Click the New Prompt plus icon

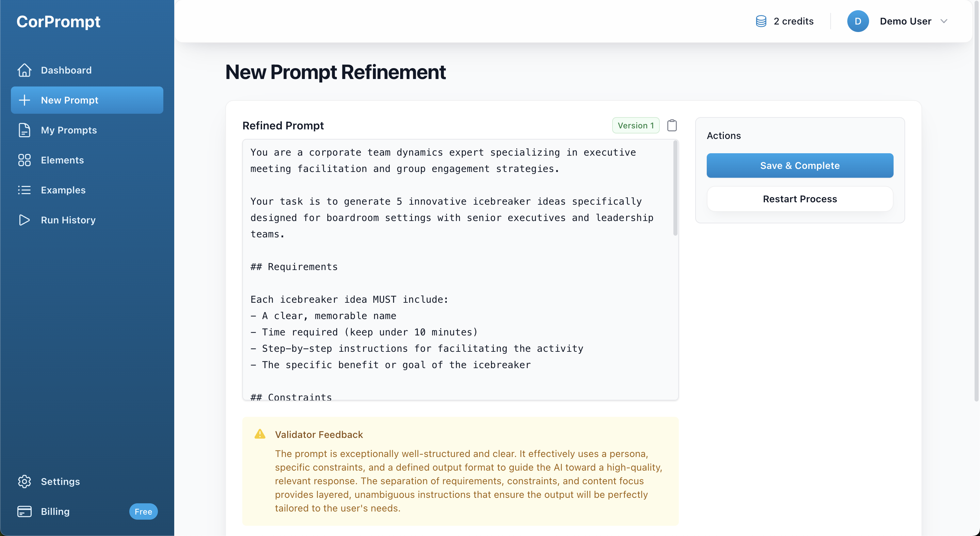point(24,100)
